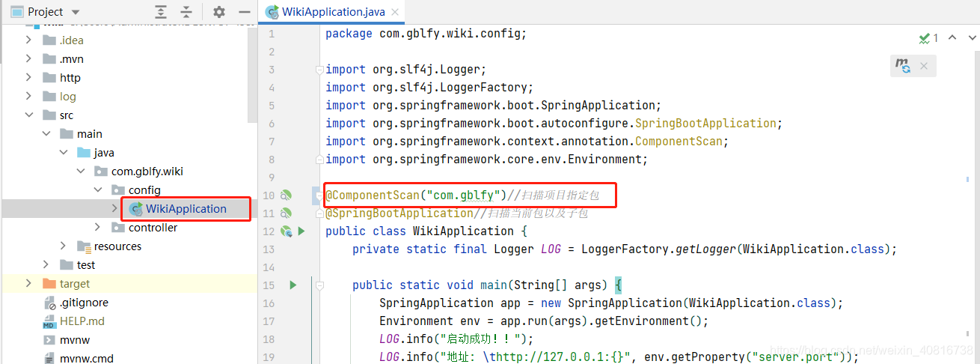980x364 pixels.
Task: Toggle fold marker at @ComponentScan line
Action: coord(319,195)
